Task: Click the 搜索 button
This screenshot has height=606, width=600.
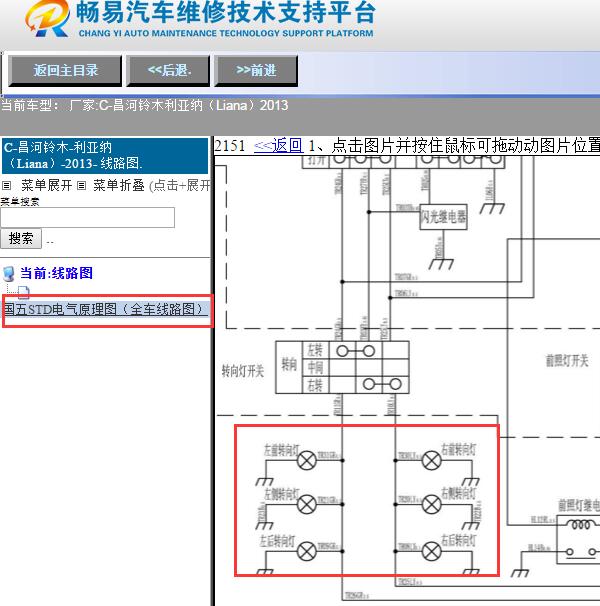Action: click(x=21, y=238)
